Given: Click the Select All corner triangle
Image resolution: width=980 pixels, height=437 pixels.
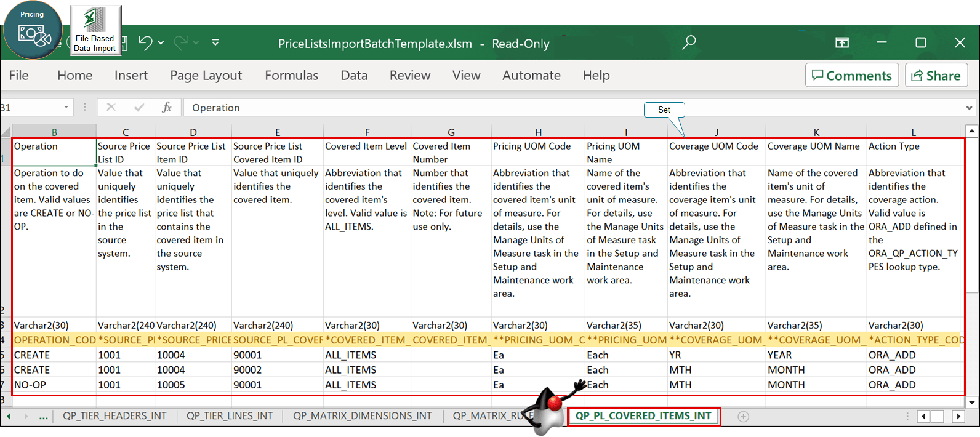Looking at the screenshot, I should point(6,132).
